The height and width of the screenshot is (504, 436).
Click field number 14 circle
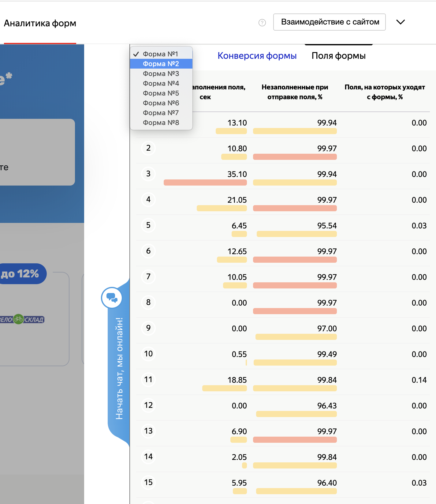click(148, 457)
